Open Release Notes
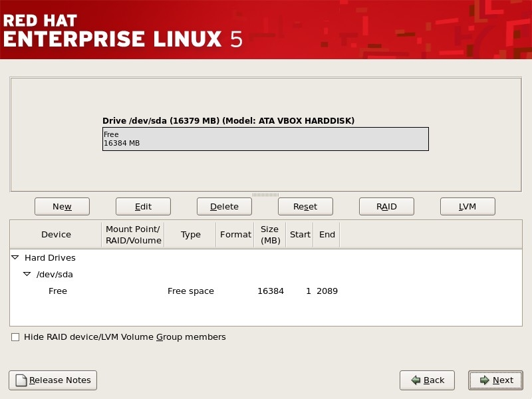 coord(53,380)
